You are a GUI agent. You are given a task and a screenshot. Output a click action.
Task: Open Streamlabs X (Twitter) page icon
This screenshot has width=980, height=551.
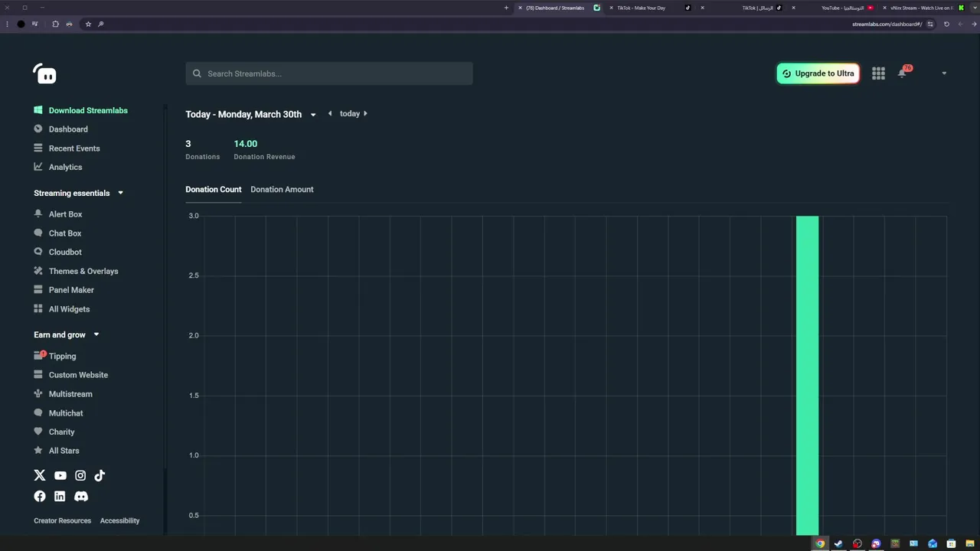(x=40, y=475)
